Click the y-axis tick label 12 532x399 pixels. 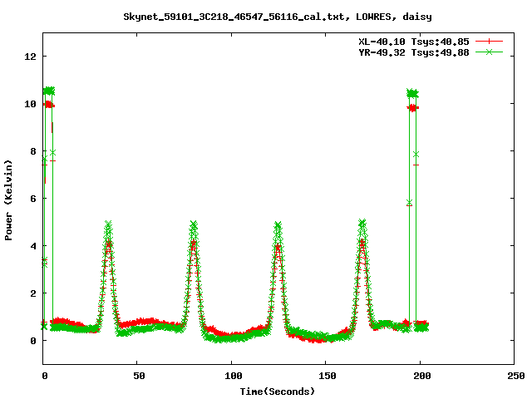[30, 57]
